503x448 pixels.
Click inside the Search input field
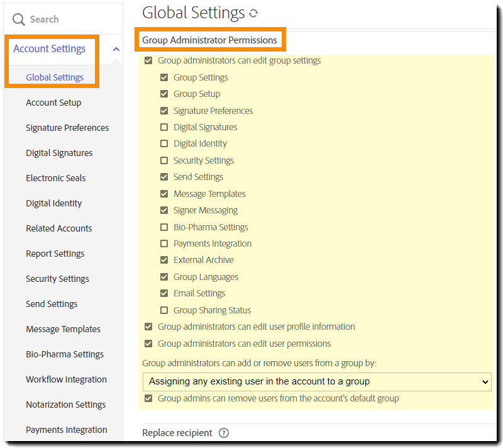[63, 18]
